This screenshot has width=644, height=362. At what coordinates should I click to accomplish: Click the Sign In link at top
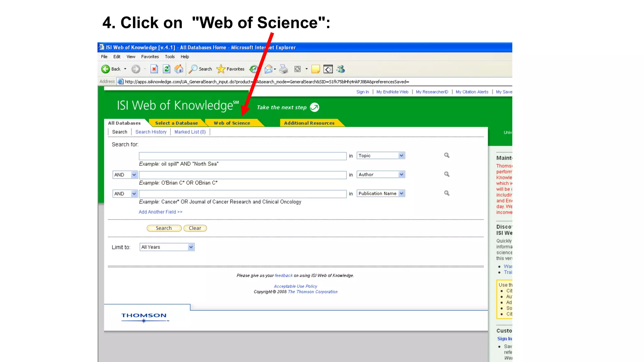click(x=363, y=92)
